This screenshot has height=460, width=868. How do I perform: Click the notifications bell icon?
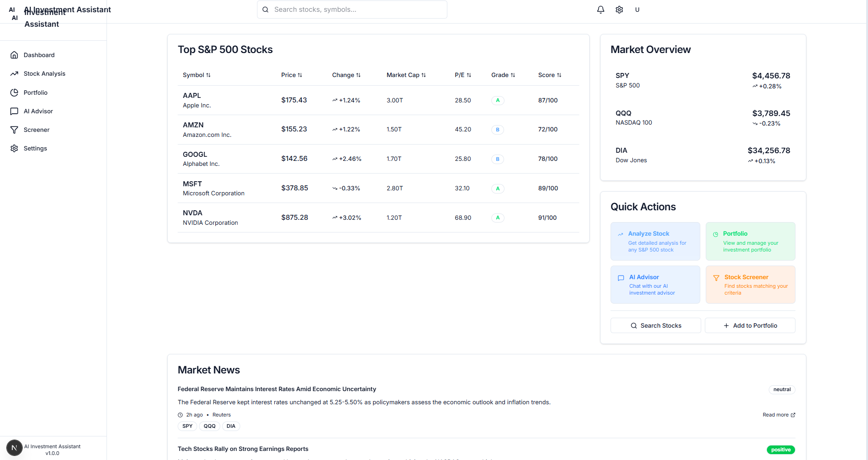[x=601, y=10]
